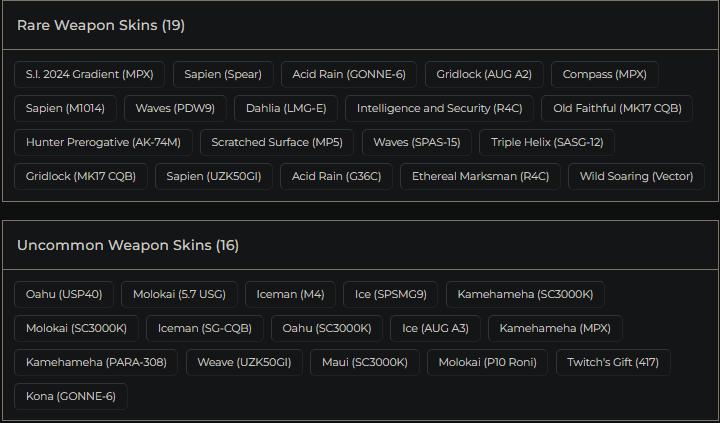Open Intelligence and Security (R4C) skin

[x=440, y=108]
